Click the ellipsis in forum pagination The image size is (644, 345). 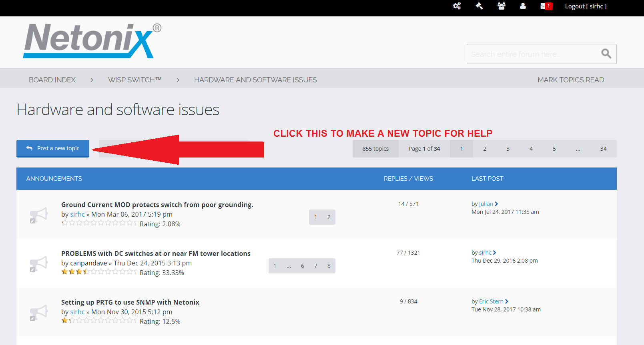pyautogui.click(x=578, y=149)
